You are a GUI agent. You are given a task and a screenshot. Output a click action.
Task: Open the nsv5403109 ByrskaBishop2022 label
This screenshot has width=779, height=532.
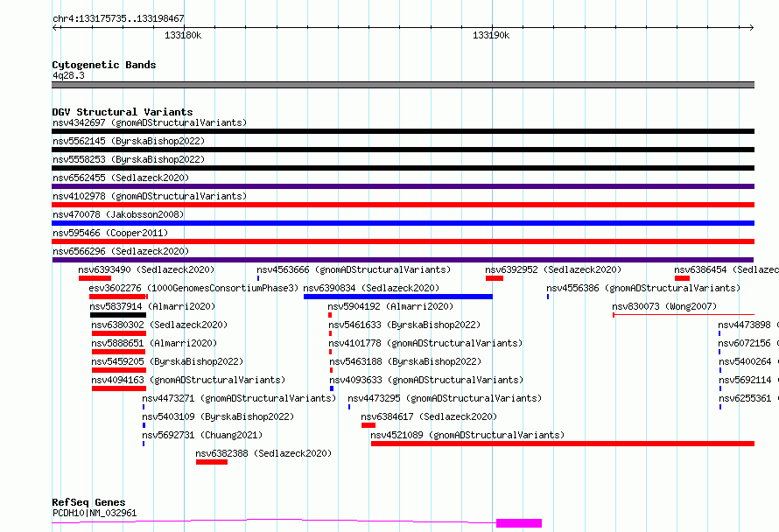click(218, 416)
